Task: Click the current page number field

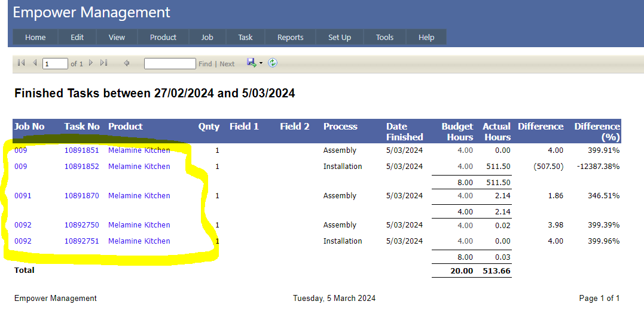Action: tap(55, 63)
